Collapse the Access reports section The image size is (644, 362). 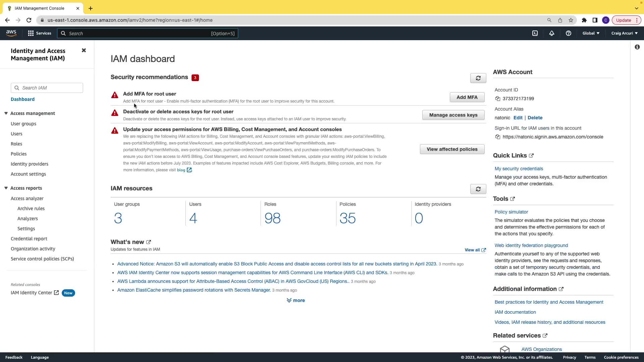click(x=6, y=188)
